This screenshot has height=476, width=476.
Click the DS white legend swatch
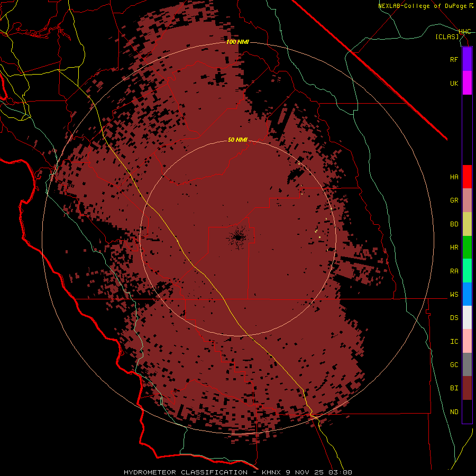(x=467, y=317)
